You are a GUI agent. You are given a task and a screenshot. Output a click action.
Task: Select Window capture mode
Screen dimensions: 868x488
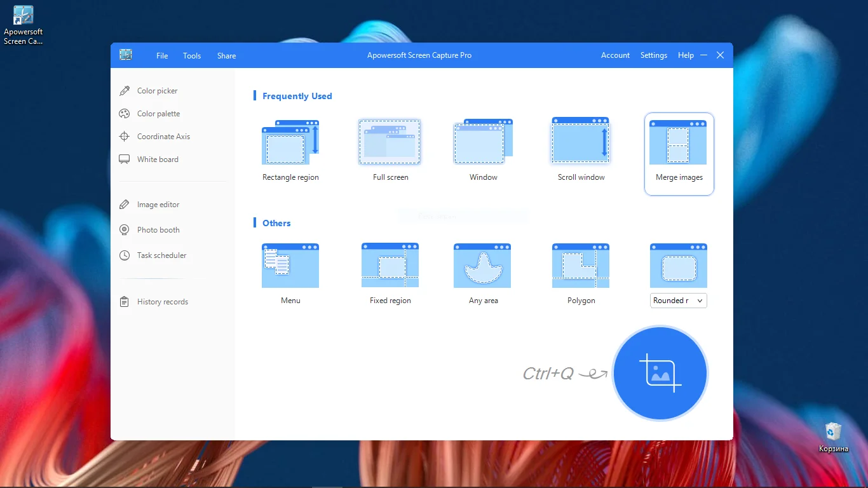coord(483,151)
